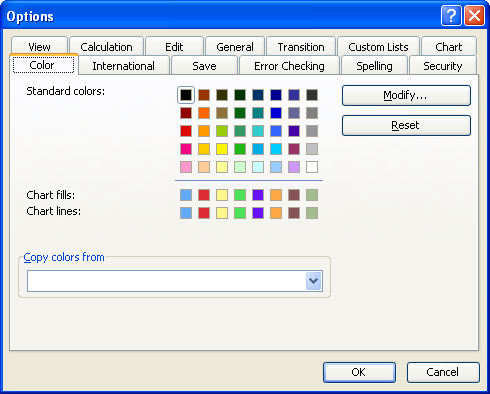
Task: Open the Security tab
Action: pyautogui.click(x=443, y=66)
